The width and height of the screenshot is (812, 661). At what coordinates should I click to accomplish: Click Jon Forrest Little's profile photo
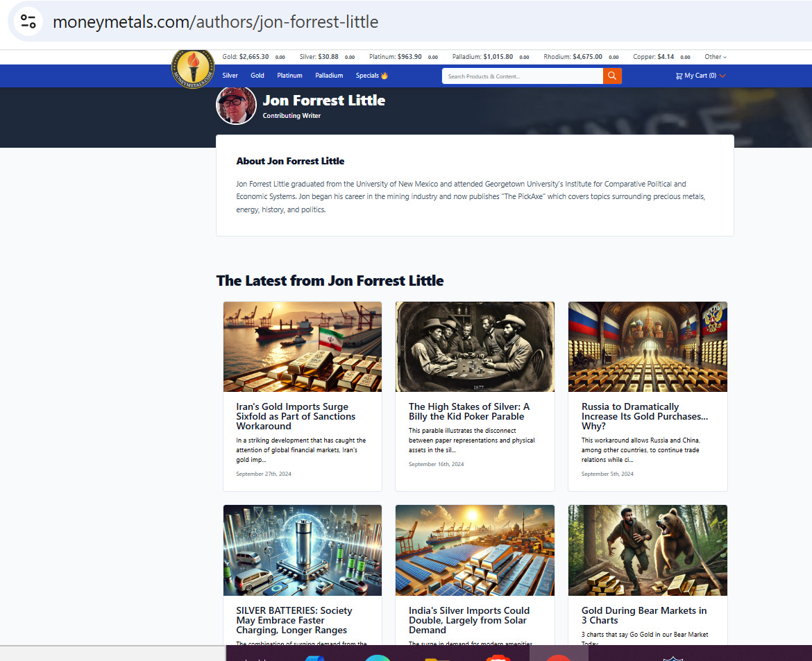pos(236,105)
